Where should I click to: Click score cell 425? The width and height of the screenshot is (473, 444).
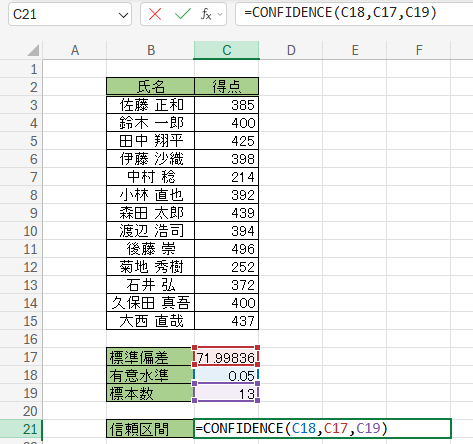pos(227,141)
